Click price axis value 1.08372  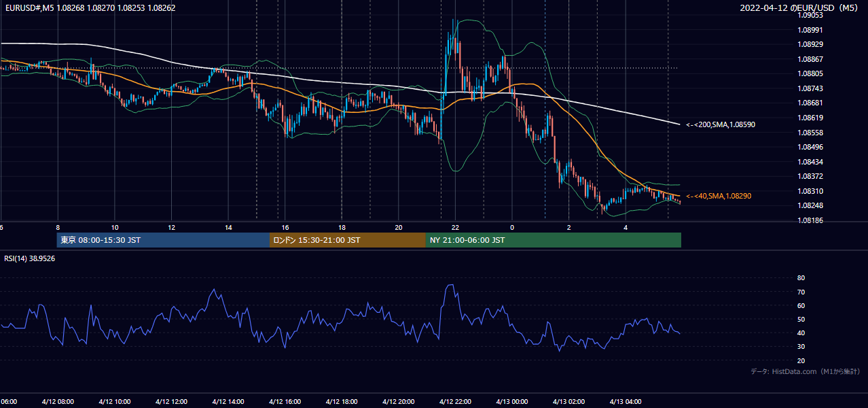click(810, 176)
